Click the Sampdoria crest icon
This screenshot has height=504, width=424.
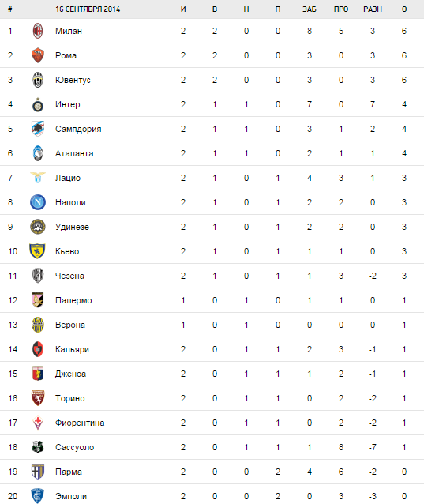[x=38, y=129]
